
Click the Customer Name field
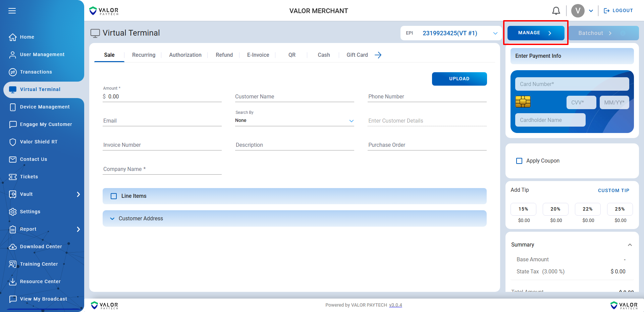click(294, 97)
